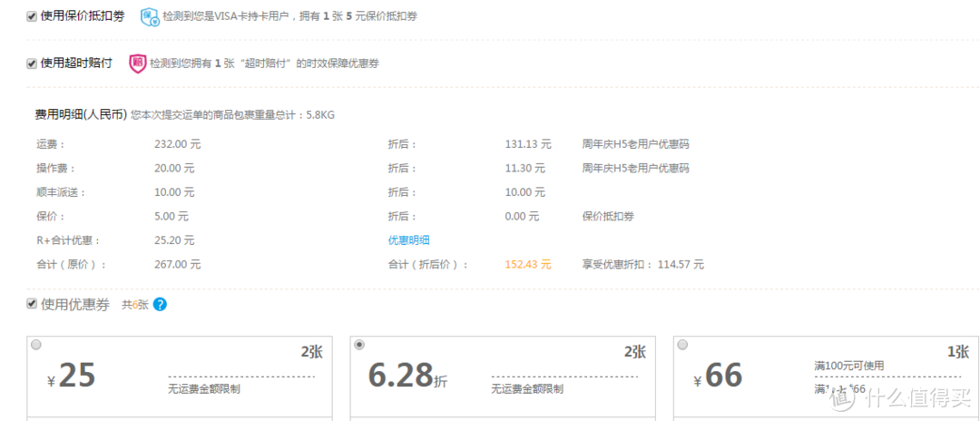Click the 顺丰派送 original price 10.00 元
980x421 pixels.
174,192
